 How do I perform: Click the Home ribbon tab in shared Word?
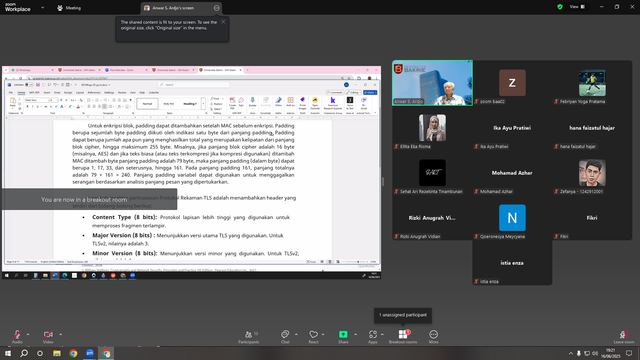pyautogui.click(x=21, y=93)
